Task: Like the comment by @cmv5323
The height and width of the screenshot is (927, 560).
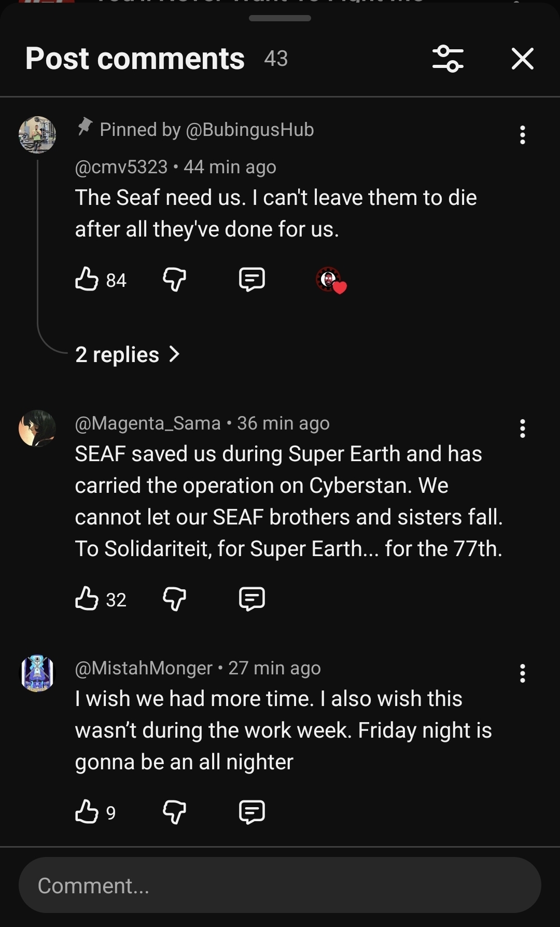Action: pyautogui.click(x=87, y=280)
